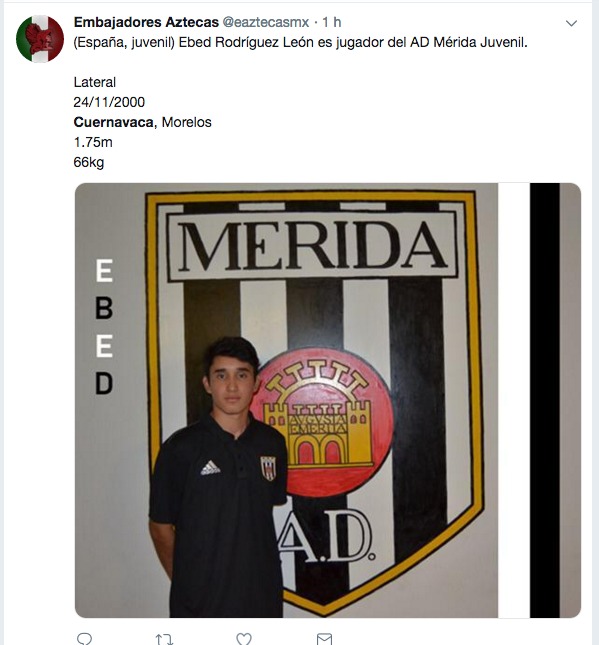Click the A.D. letters on the crest
The width and height of the screenshot is (599, 645).
coord(327,536)
